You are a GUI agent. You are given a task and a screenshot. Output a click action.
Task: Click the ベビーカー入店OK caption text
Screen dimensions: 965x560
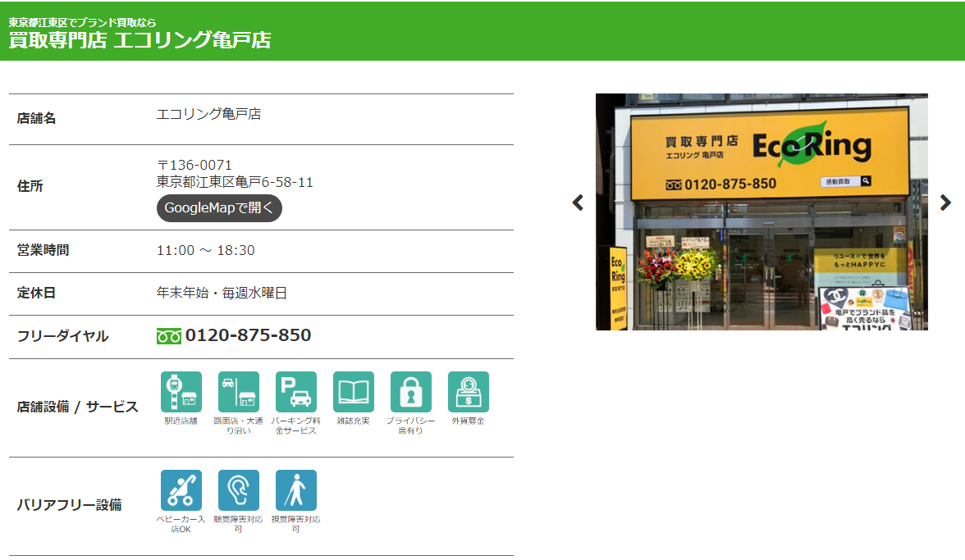[181, 525]
